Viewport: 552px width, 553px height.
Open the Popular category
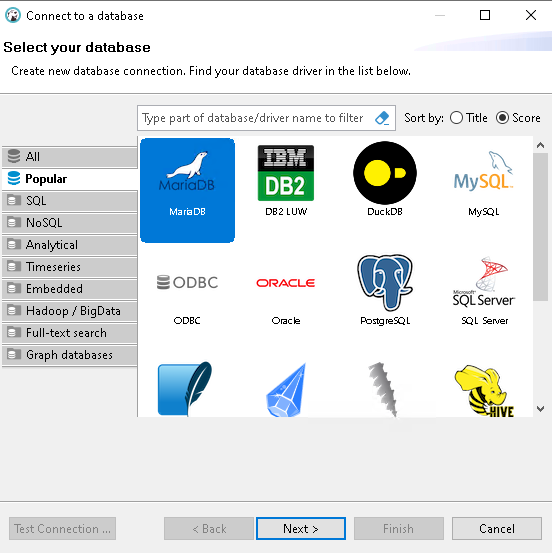(x=70, y=179)
